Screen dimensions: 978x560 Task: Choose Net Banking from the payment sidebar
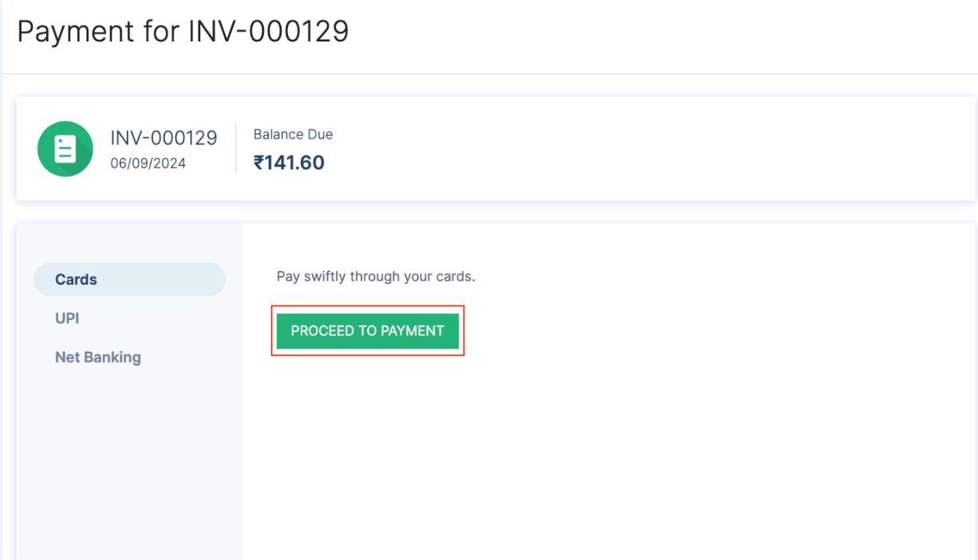[x=98, y=357]
